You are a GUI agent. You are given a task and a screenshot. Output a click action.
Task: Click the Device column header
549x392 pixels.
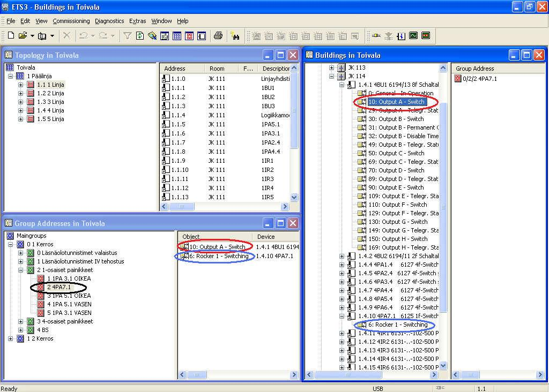point(276,237)
